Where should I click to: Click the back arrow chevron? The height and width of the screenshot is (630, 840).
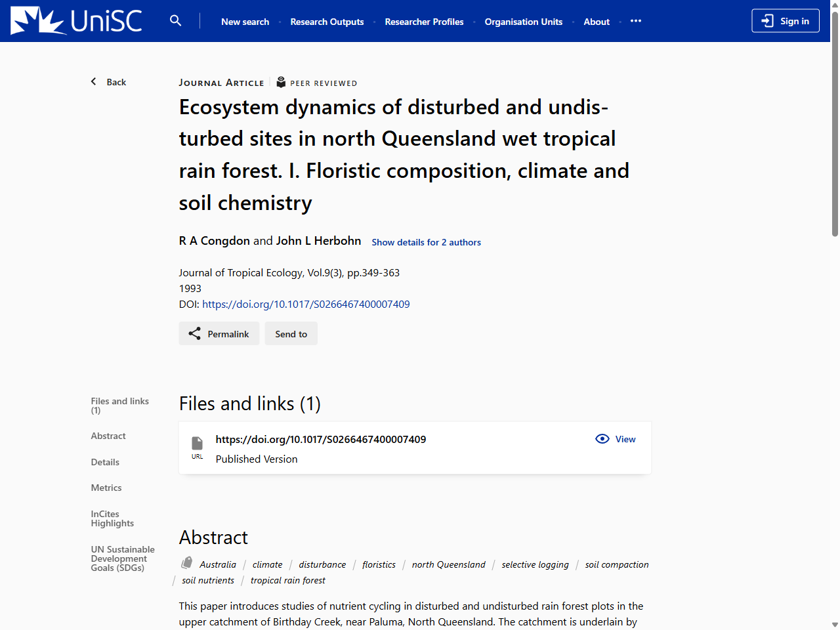tap(93, 81)
